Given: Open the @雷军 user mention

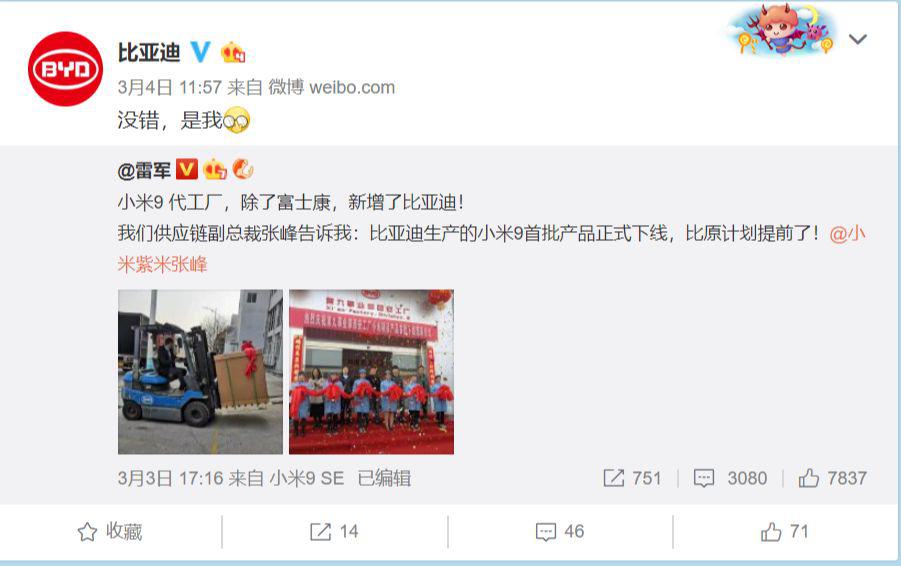Looking at the screenshot, I should pos(144,171).
